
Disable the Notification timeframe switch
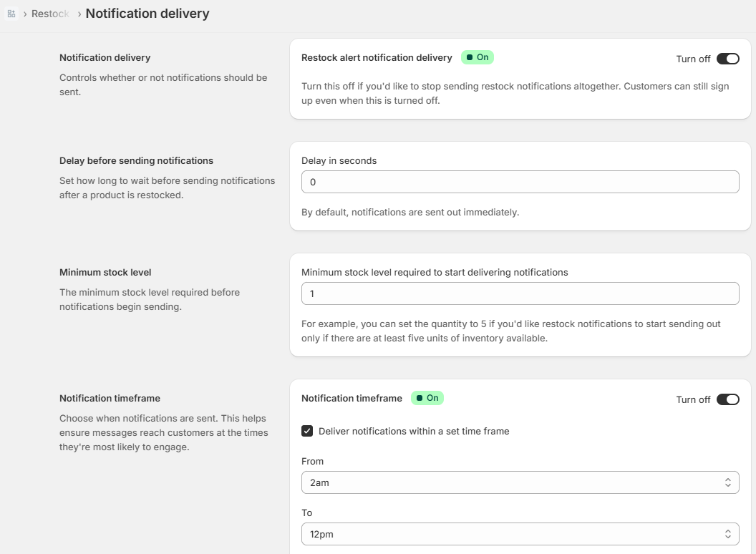[x=727, y=399]
